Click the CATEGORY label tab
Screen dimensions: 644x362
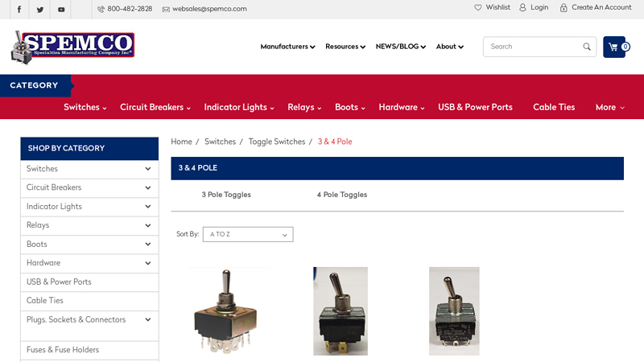(35, 85)
